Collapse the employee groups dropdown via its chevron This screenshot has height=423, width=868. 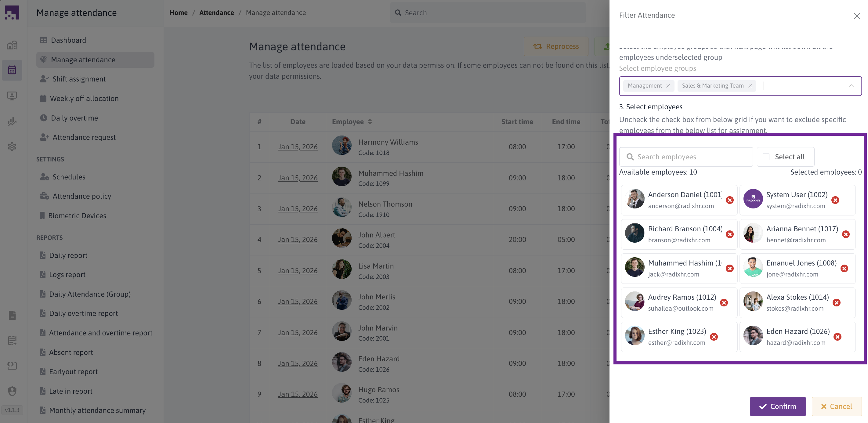[852, 86]
